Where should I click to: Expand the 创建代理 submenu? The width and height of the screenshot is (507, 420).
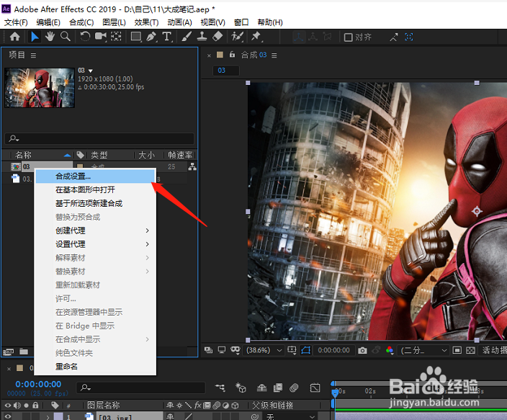(x=96, y=231)
